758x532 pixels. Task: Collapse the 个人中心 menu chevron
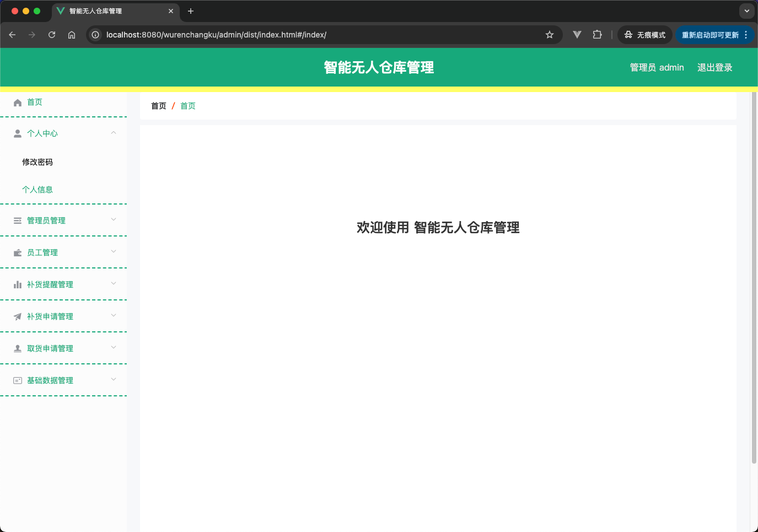[114, 133]
